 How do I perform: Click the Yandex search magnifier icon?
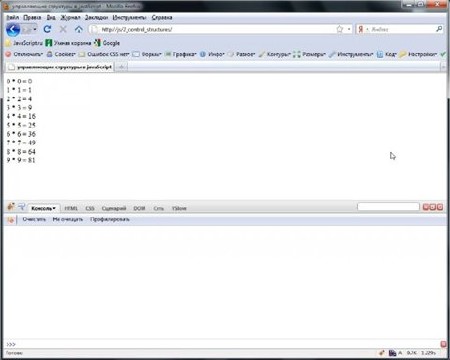(x=439, y=29)
